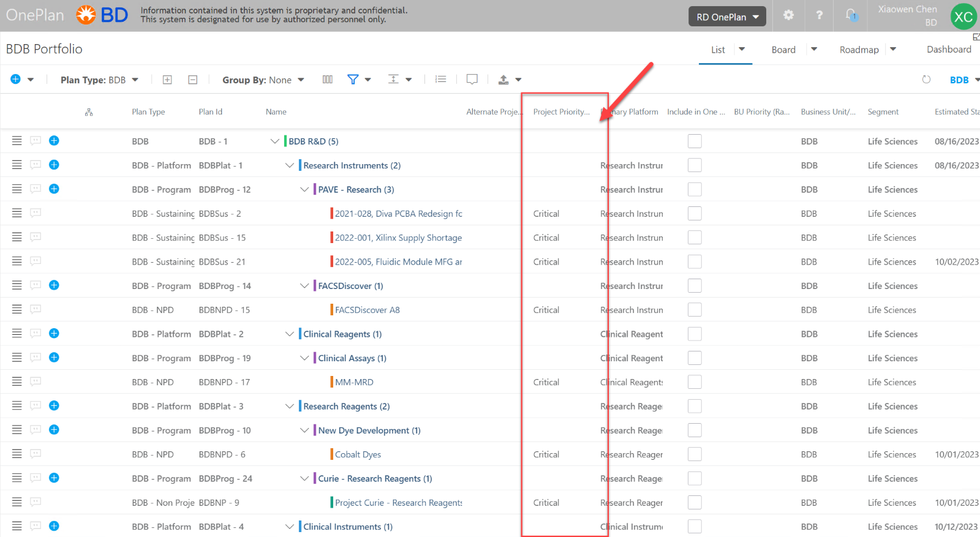The width and height of the screenshot is (980, 537).
Task: Tick Include checkbox for BDBSus - 2 row
Action: (695, 213)
